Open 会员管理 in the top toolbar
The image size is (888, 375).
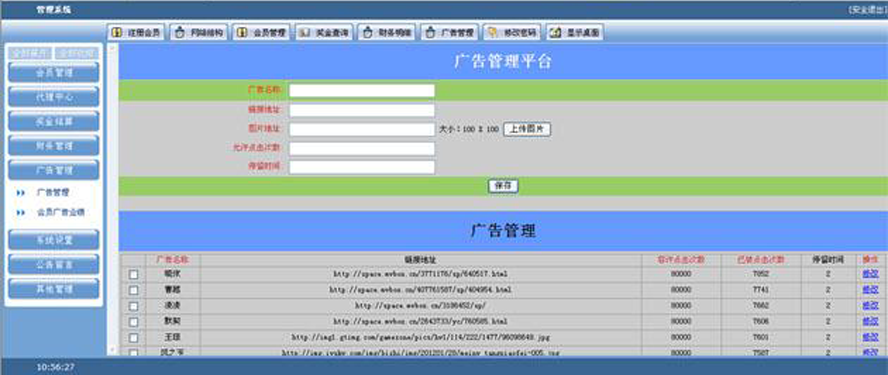[x=262, y=33]
